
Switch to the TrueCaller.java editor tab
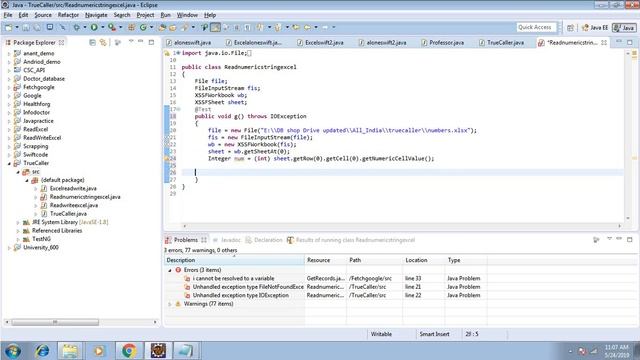coord(502,42)
